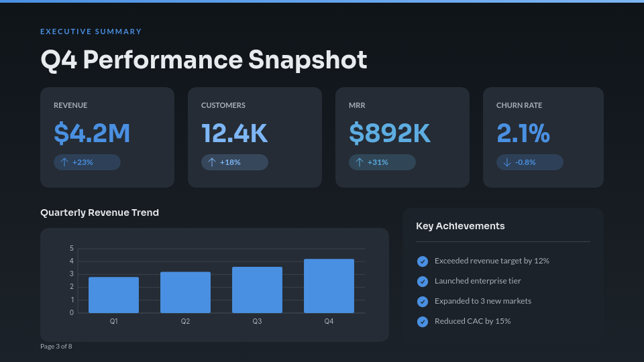
Task: Click the 12.4K customers value
Action: (x=234, y=133)
